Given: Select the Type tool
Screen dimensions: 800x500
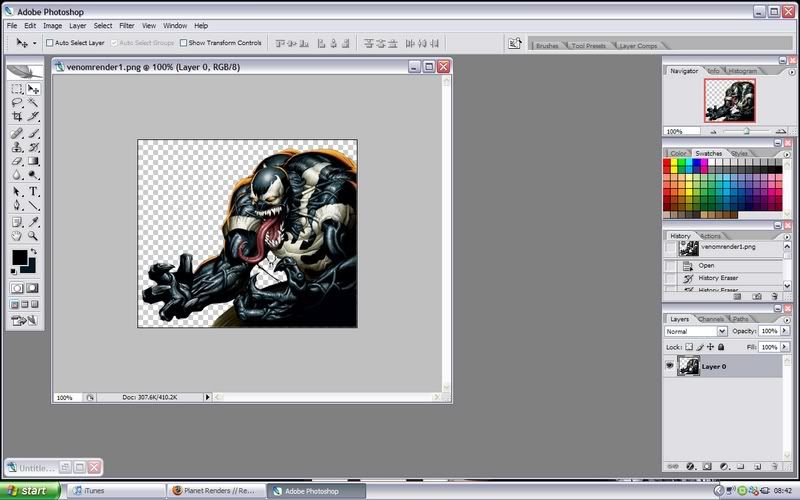Looking at the screenshot, I should [33, 192].
